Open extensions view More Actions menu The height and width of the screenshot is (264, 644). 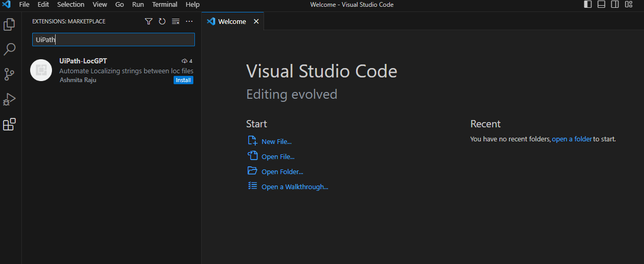coord(189,21)
